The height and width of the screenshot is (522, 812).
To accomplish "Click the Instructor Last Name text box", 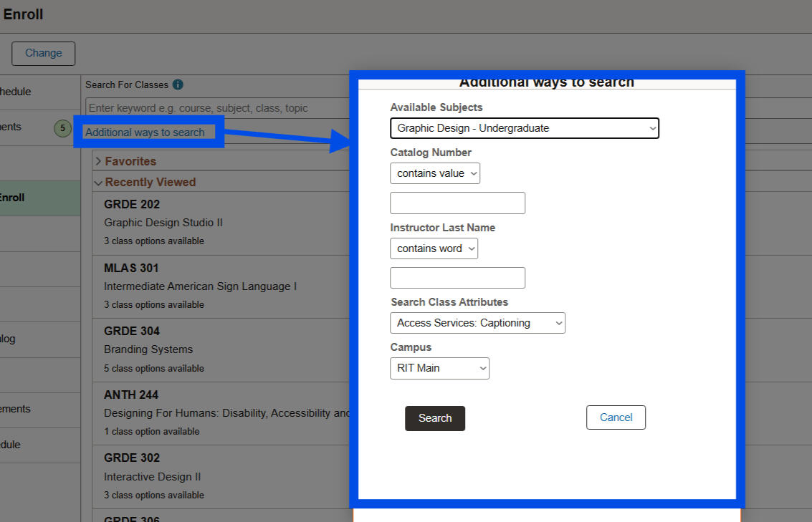I will click(457, 278).
